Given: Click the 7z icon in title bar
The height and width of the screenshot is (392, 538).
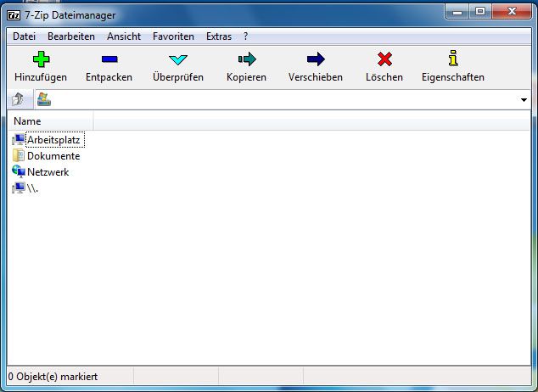Looking at the screenshot, I should click(x=14, y=15).
